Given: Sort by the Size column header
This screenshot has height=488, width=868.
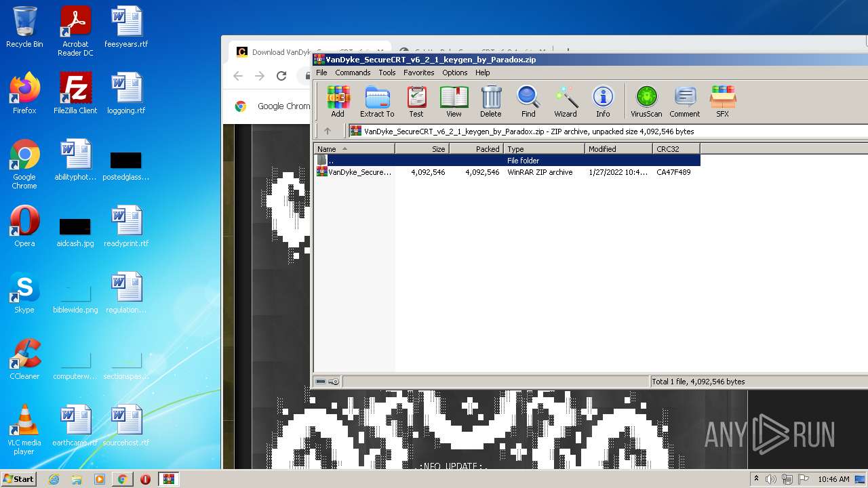Looking at the screenshot, I should (x=422, y=149).
